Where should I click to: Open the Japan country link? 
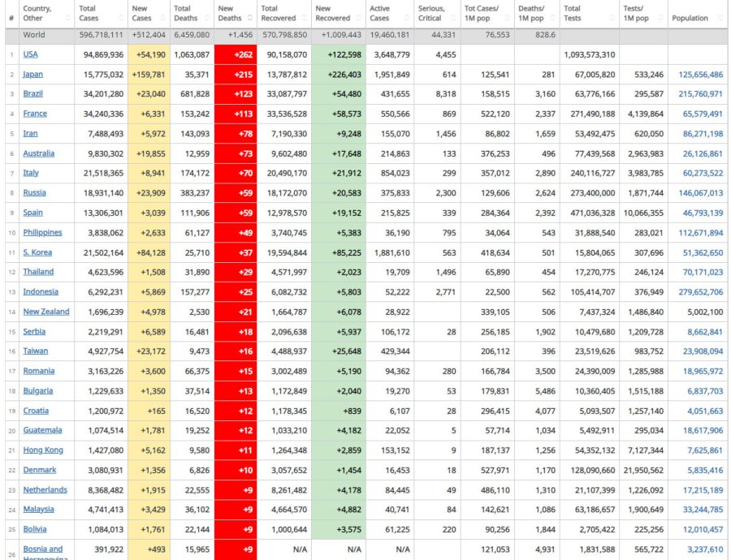point(32,74)
